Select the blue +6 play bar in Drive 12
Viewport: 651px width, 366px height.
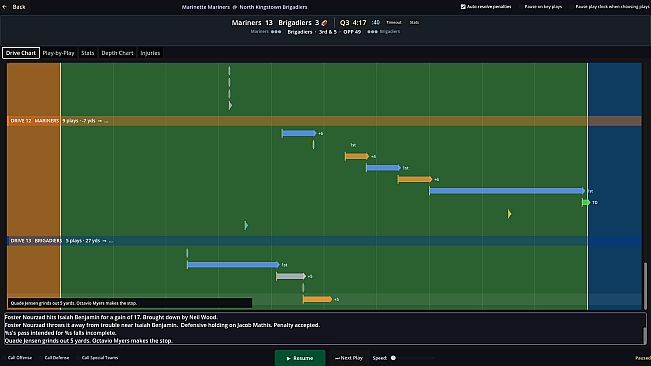point(299,133)
